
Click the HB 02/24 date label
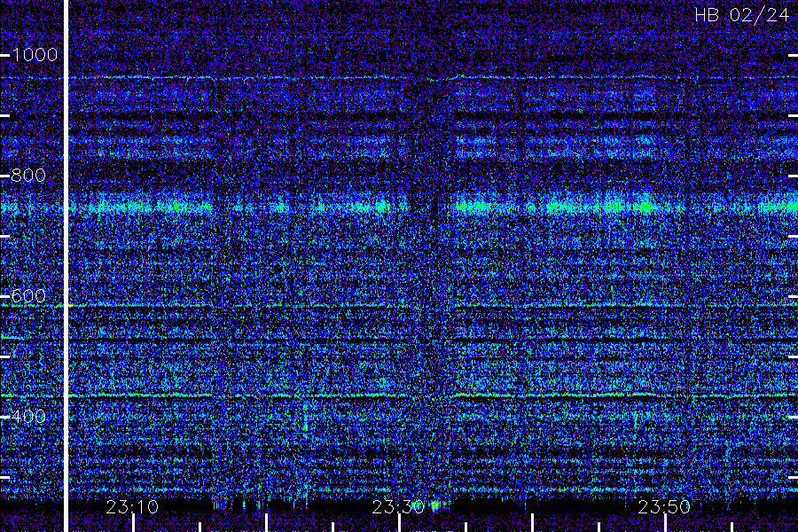click(742, 15)
